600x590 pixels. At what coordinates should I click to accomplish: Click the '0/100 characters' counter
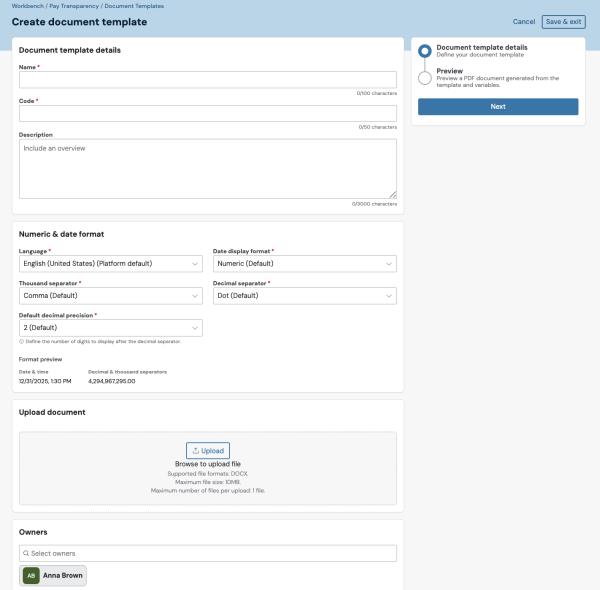coord(377,93)
